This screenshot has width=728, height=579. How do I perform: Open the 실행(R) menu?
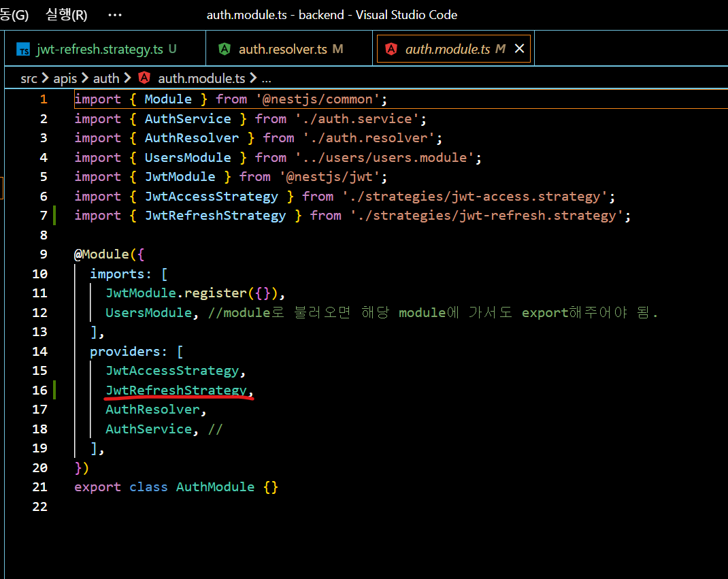pos(67,15)
